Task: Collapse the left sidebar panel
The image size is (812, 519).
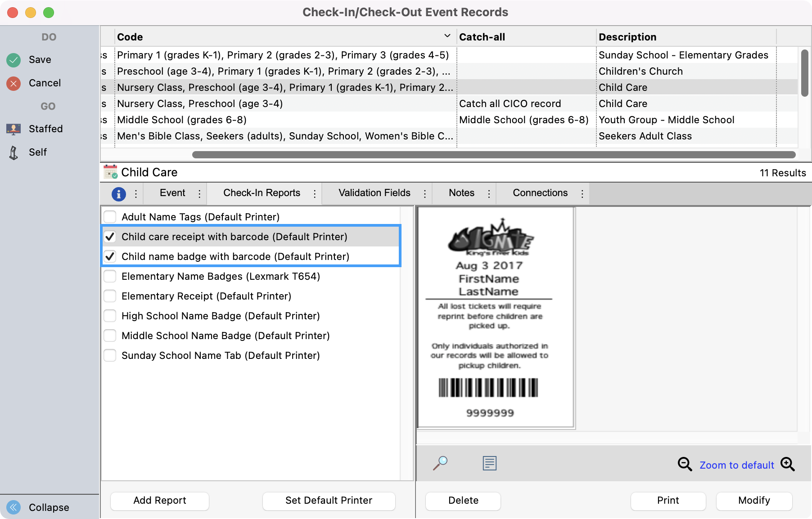Action: pos(14,507)
